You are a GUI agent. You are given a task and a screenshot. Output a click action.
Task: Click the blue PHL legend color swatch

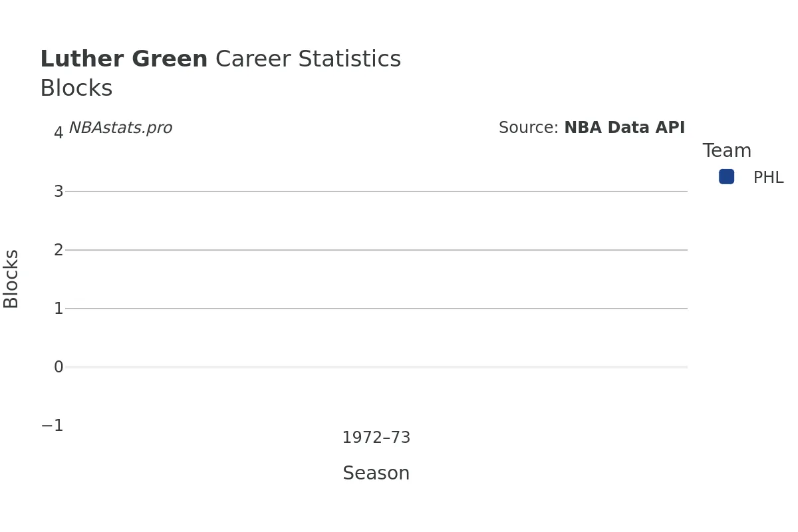[726, 177]
